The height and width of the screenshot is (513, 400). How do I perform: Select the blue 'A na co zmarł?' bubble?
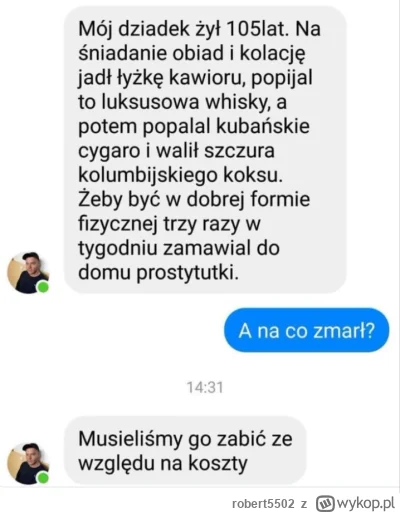[306, 330]
